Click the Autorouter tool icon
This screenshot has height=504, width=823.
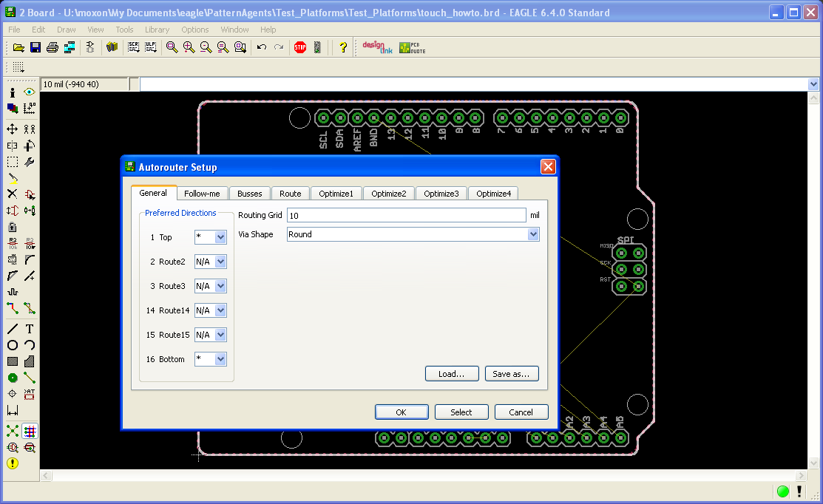[30, 431]
